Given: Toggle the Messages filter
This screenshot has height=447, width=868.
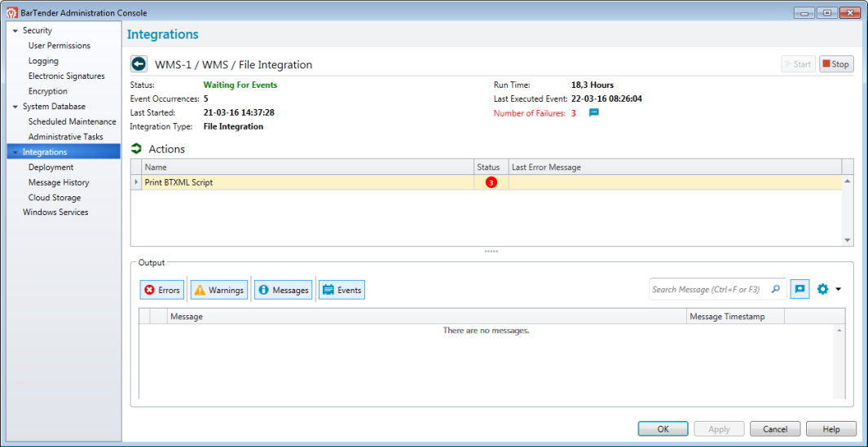Looking at the screenshot, I should tap(284, 290).
